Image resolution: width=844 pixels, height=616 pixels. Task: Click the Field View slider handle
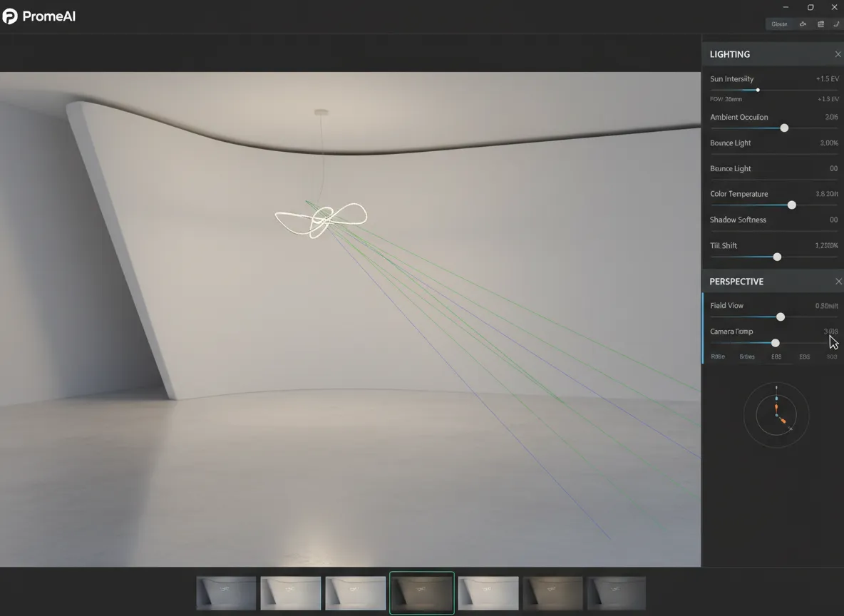(780, 317)
